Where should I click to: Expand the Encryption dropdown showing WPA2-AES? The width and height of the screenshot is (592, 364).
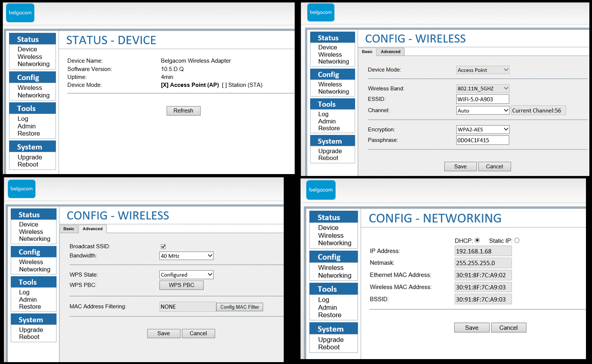pos(483,130)
